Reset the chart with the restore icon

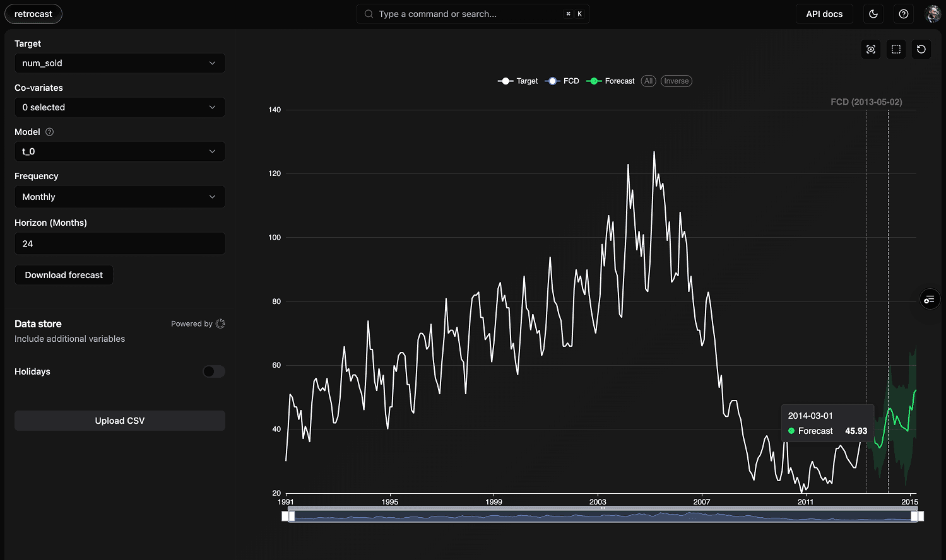tap(921, 49)
